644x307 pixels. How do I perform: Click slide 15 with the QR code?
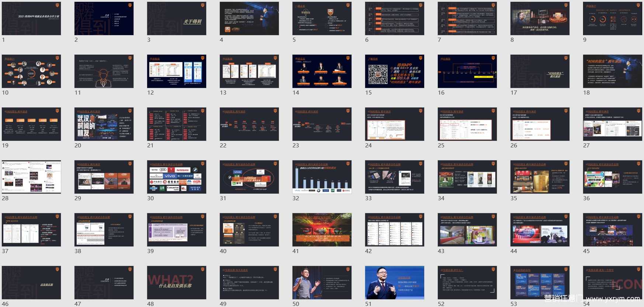395,71
